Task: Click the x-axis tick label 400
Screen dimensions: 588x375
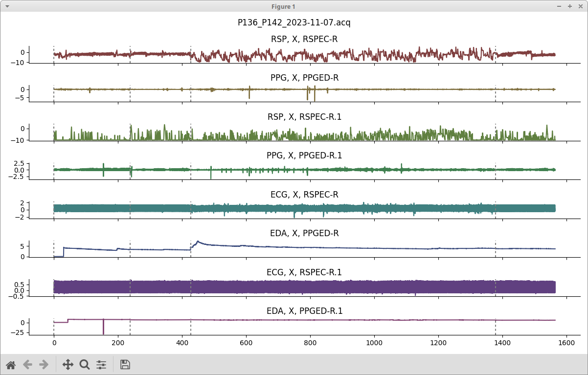Action: (182, 343)
